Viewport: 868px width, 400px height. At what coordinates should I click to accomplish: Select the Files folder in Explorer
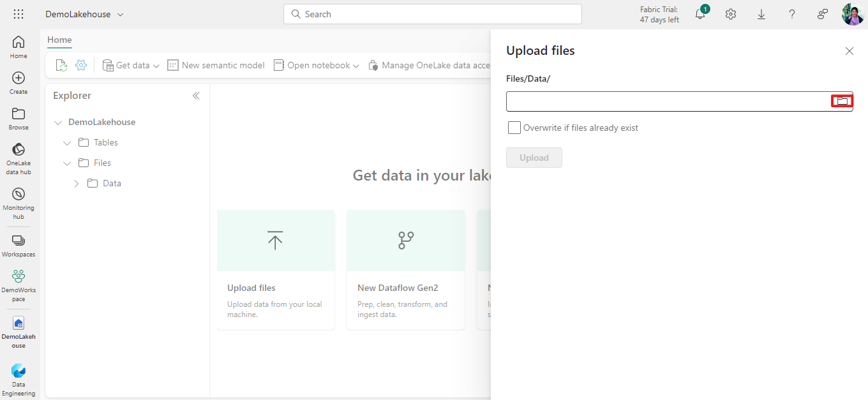102,163
